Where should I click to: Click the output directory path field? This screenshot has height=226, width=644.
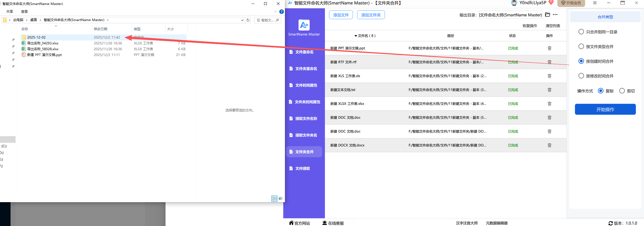tap(510, 15)
